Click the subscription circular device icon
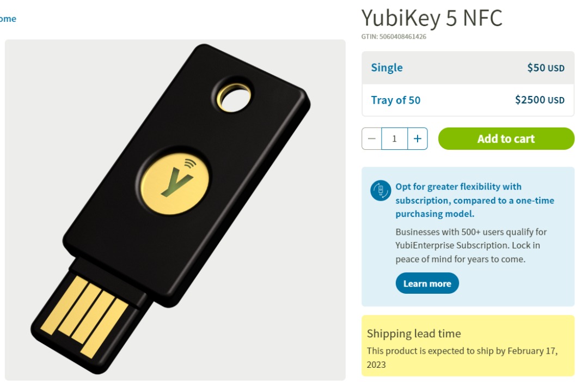The width and height of the screenshot is (588, 382). (x=381, y=190)
